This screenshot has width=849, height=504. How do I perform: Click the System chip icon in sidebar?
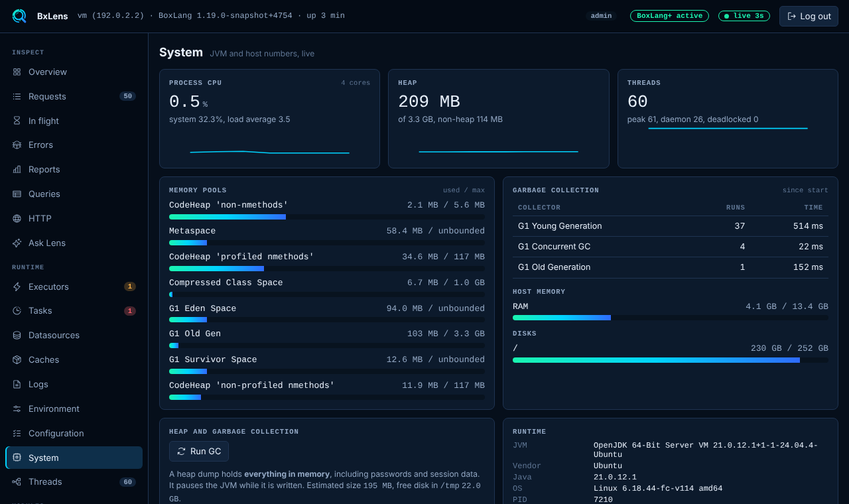tap(17, 458)
